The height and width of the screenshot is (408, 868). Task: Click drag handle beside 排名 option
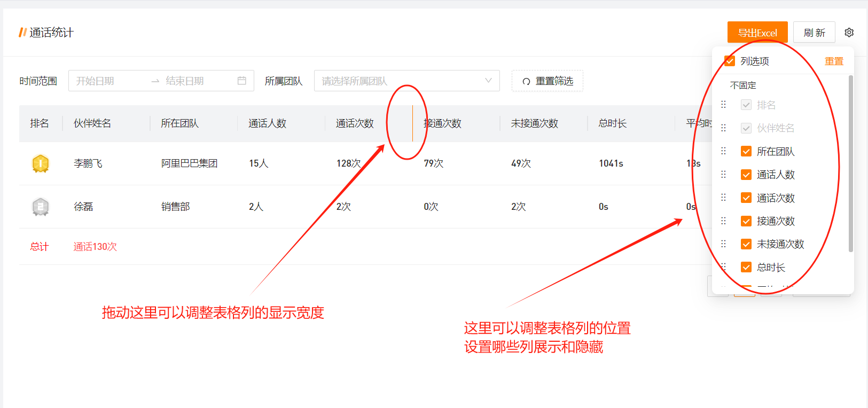[723, 105]
